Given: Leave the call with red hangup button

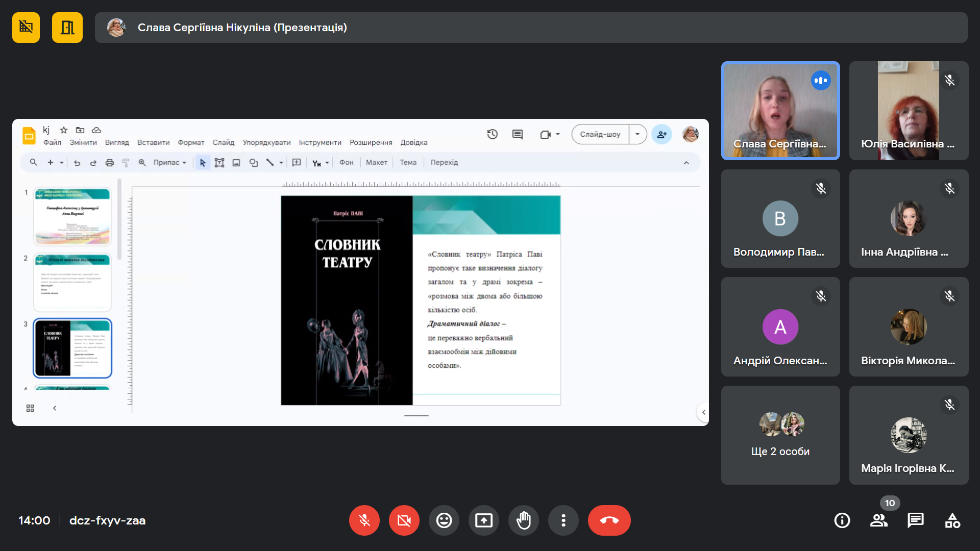Looking at the screenshot, I should click(609, 520).
